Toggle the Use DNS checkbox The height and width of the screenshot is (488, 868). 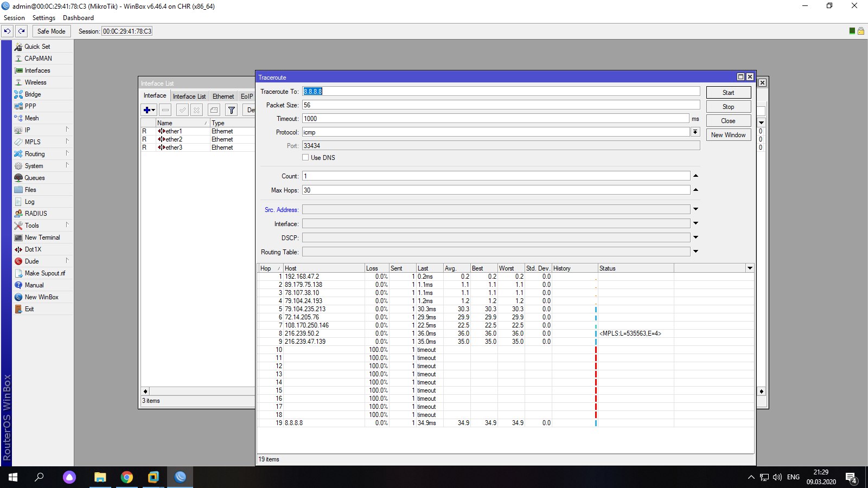coord(305,158)
